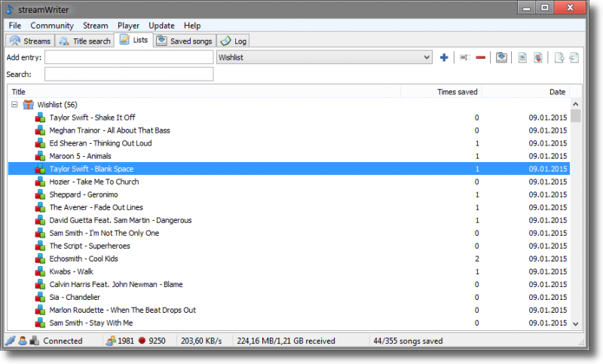Click the Wishlist gift box icon
The image size is (603, 364).
pos(28,105)
